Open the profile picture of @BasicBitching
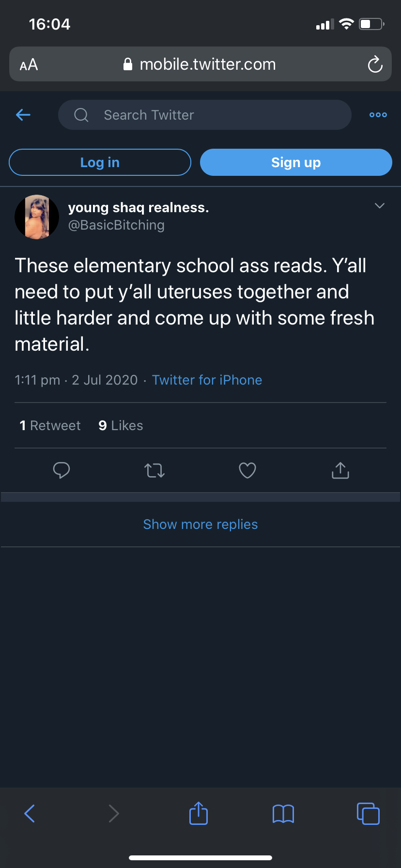 37,217
